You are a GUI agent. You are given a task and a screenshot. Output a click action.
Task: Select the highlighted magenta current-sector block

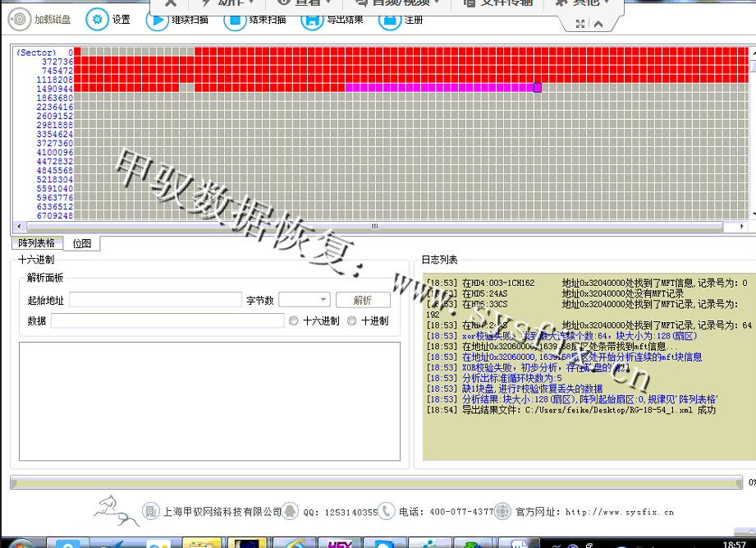pyautogui.click(x=538, y=87)
